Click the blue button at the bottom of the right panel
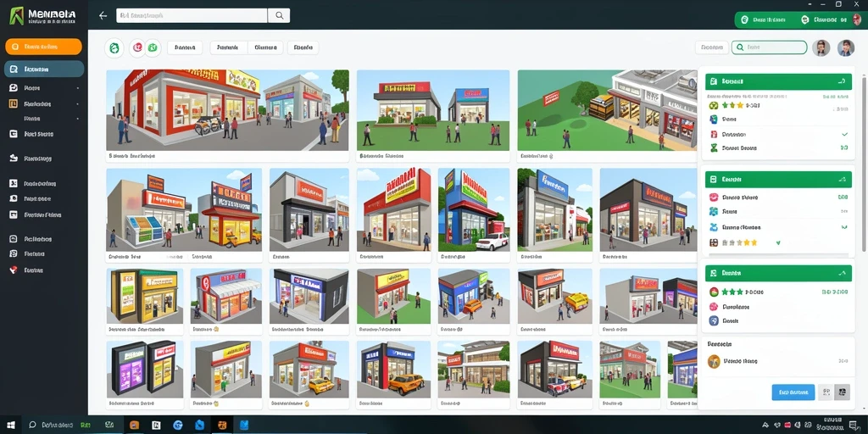The width and height of the screenshot is (868, 434). 793,392
